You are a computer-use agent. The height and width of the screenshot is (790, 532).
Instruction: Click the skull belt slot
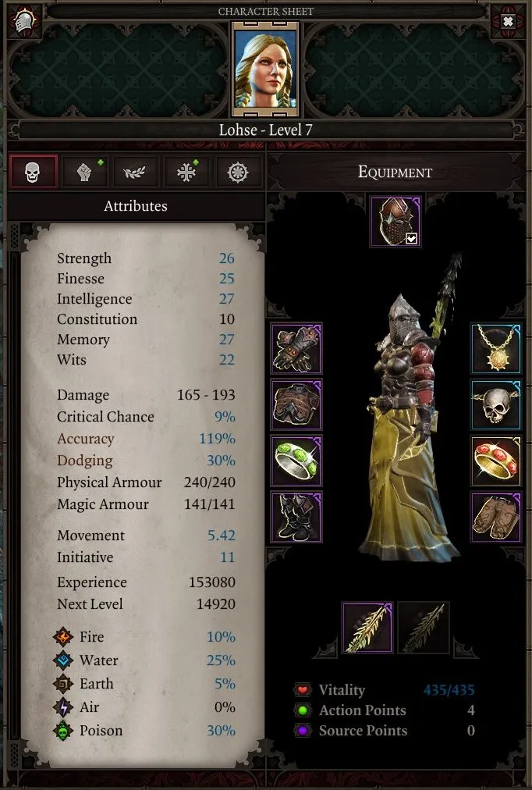click(x=496, y=405)
